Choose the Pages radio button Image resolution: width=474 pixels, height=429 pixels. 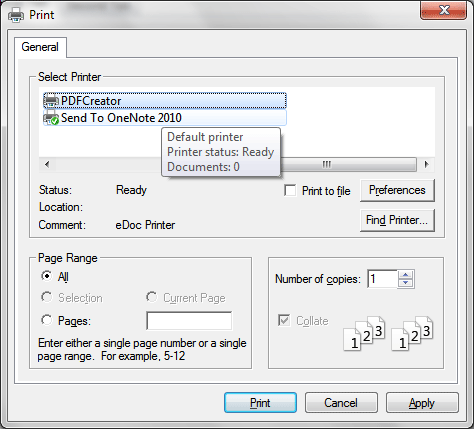pyautogui.click(x=47, y=320)
